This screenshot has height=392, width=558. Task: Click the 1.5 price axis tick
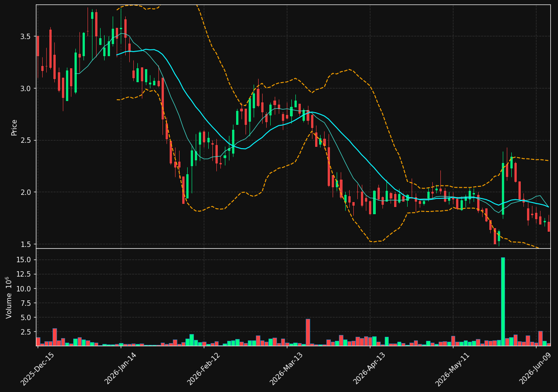coord(25,244)
